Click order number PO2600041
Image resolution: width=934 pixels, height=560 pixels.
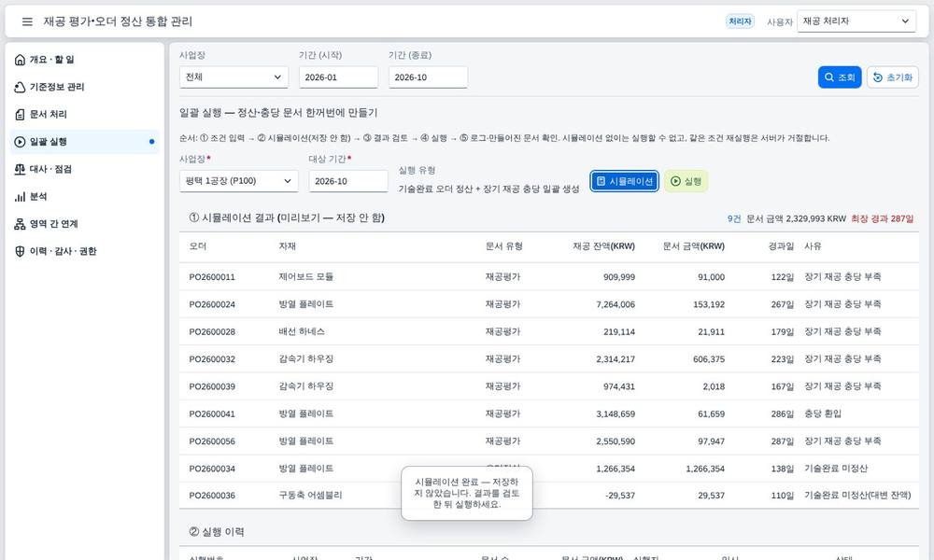212,413
